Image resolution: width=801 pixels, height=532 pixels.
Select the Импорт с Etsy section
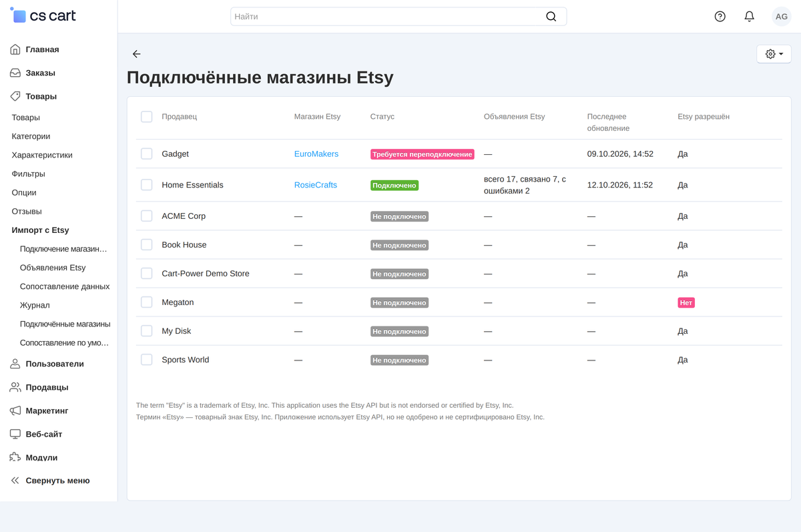40,230
